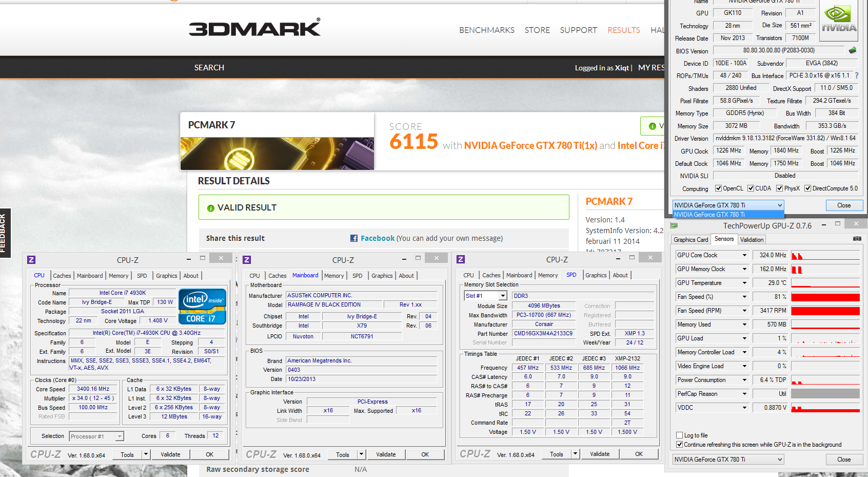868x477 pixels.
Task: Toggle the PhysX checkbox
Action: (x=780, y=188)
